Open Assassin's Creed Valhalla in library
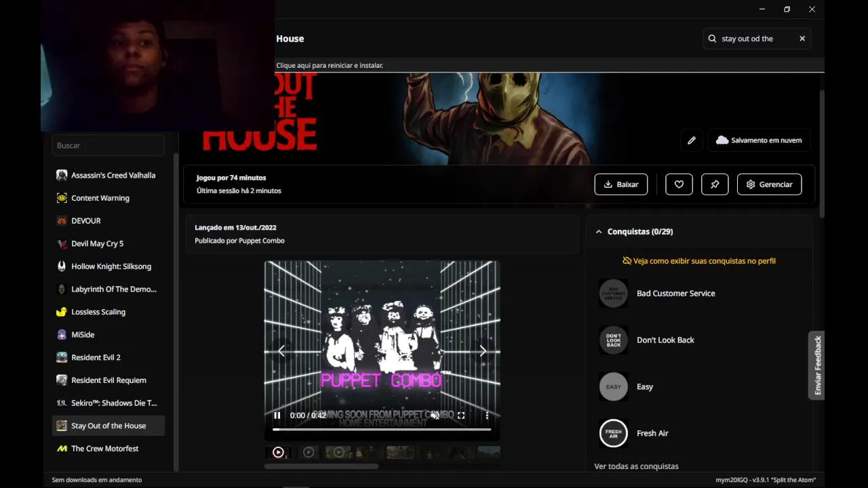Image resolution: width=868 pixels, height=488 pixels. (x=108, y=175)
